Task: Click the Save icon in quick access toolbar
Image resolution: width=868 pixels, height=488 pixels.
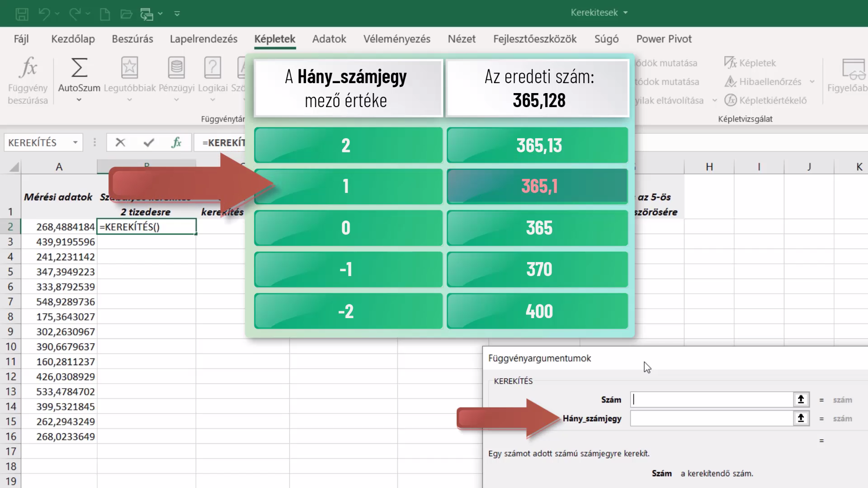Action: coord(22,14)
